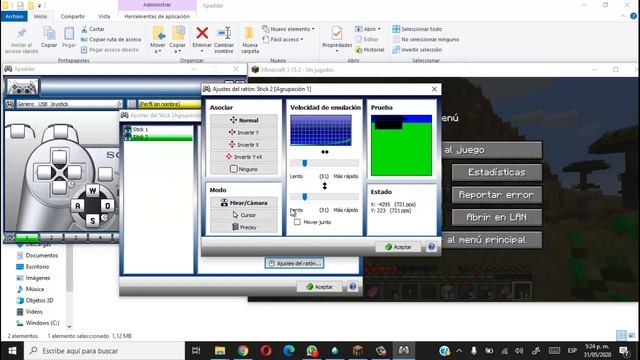Click the S key on the Xpadder stick

[93, 221]
